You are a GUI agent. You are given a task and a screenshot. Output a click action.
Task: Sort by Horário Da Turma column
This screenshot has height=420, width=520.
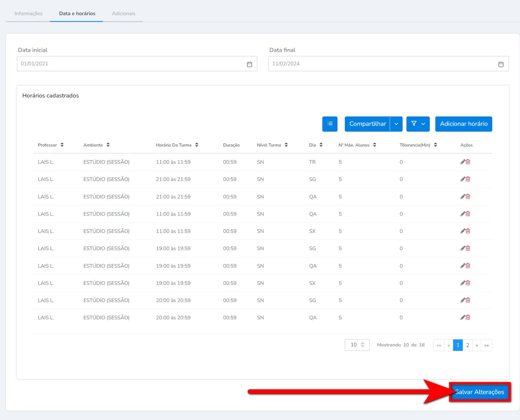pyautogui.click(x=196, y=145)
